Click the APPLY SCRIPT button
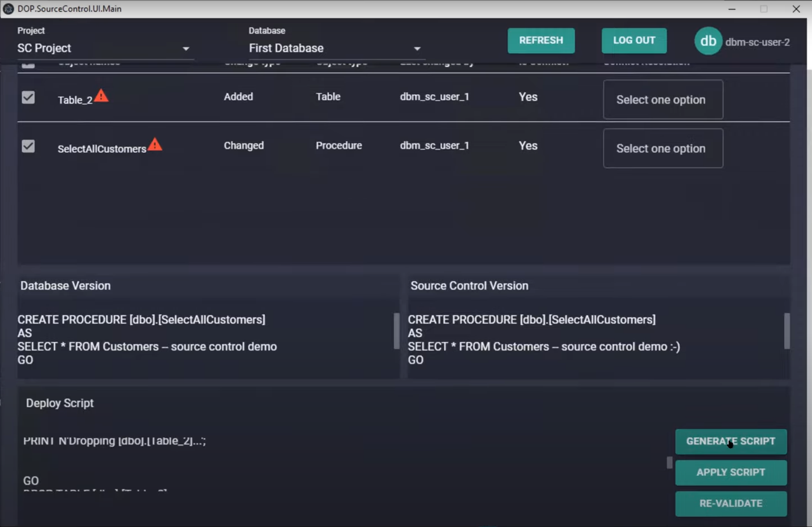 [731, 473]
